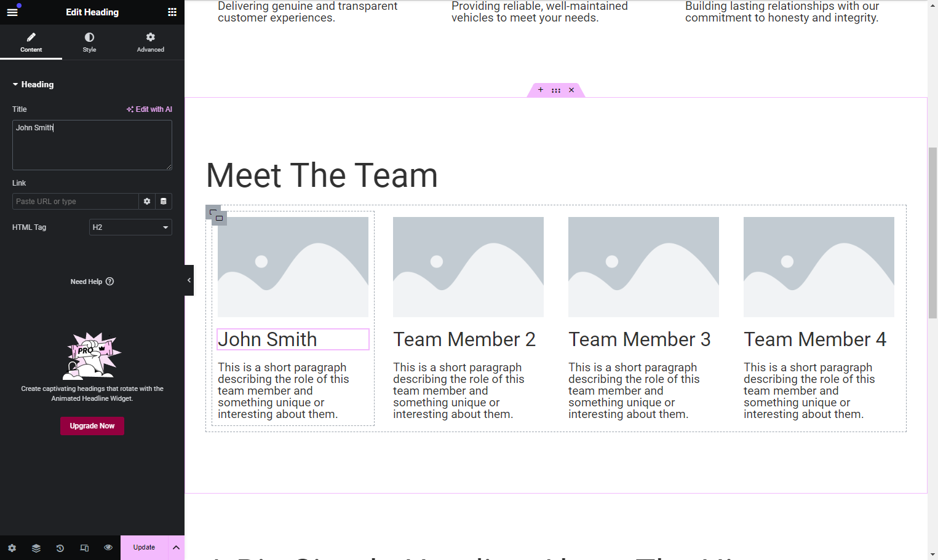Screen dimensions: 938x560
Task: Select John Smith's placeholder image
Action: (293, 267)
